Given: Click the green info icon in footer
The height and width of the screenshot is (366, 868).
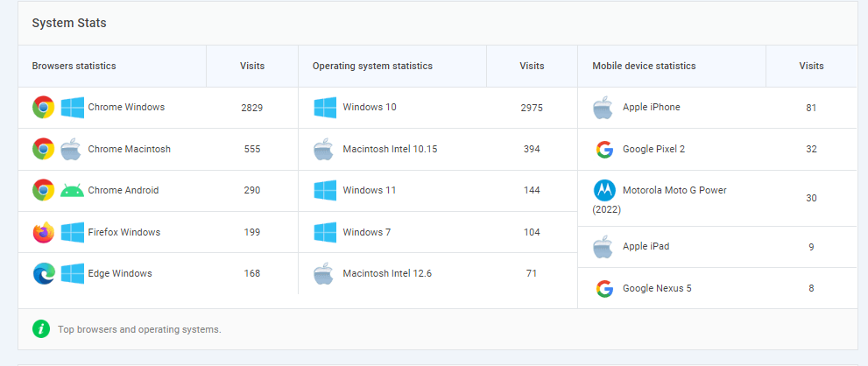Looking at the screenshot, I should pyautogui.click(x=41, y=329).
